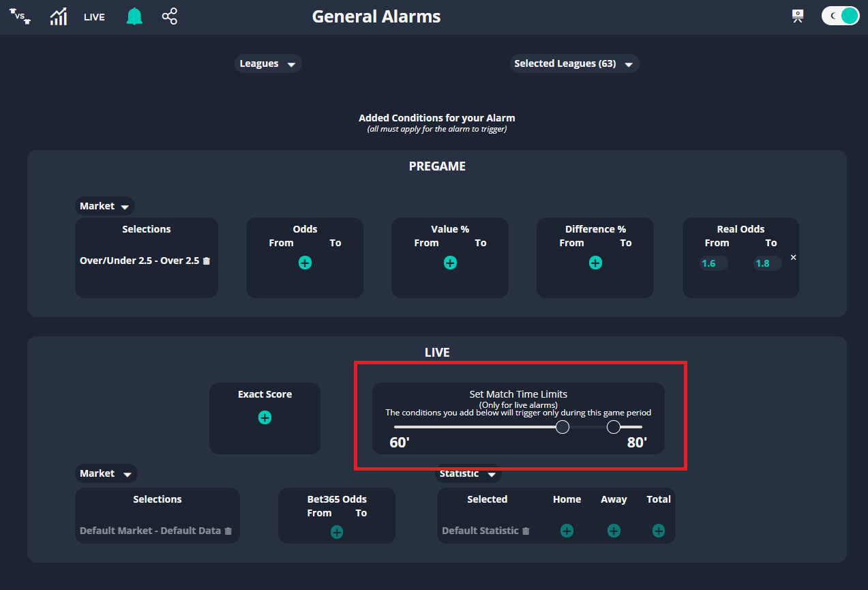Viewport: 868px width, 590px height.
Task: Add an Exact Score condition
Action: (x=265, y=417)
